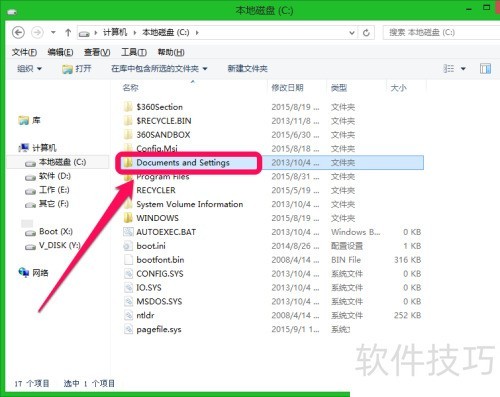Open the 工具(T) menu

click(x=134, y=52)
